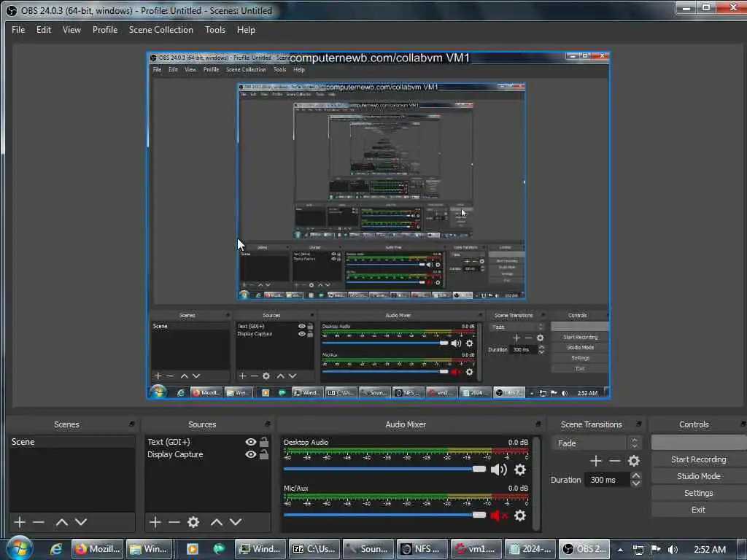Viewport: 747px width, 560px height.
Task: Open the File menu
Action: point(18,29)
